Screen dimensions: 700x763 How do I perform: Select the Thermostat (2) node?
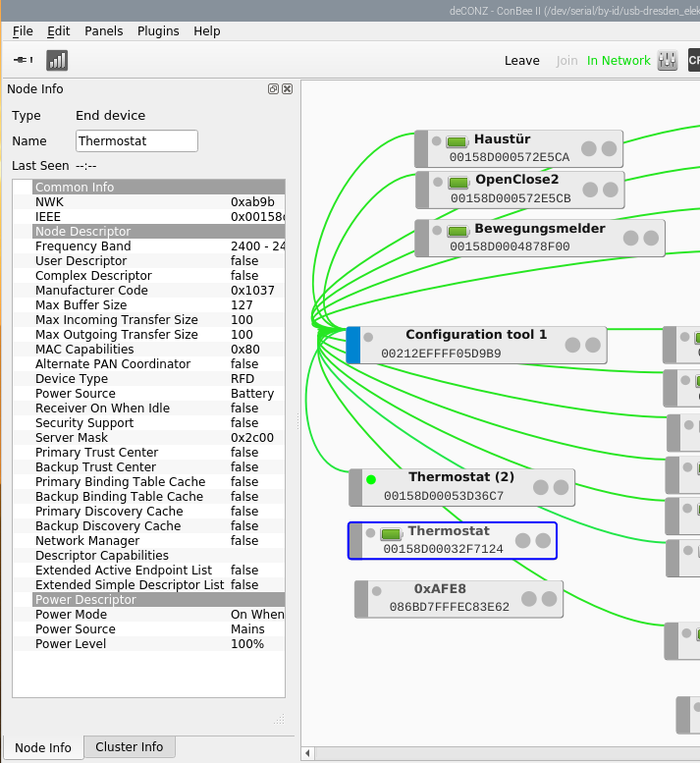coord(461,487)
